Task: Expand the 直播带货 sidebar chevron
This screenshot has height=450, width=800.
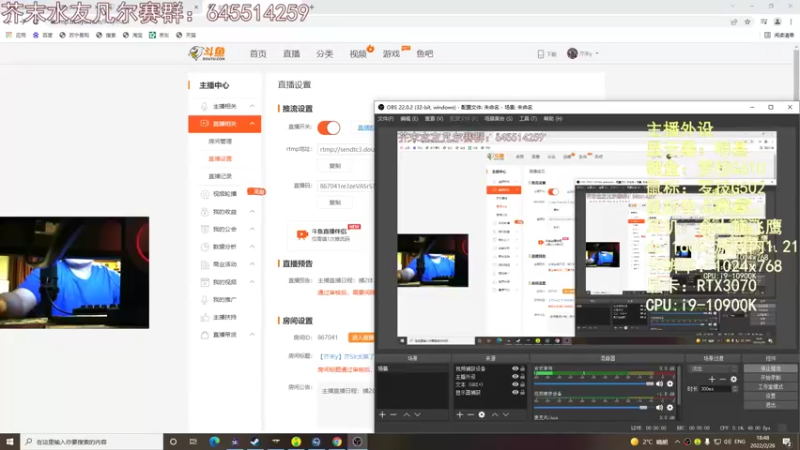Action: coord(252,335)
